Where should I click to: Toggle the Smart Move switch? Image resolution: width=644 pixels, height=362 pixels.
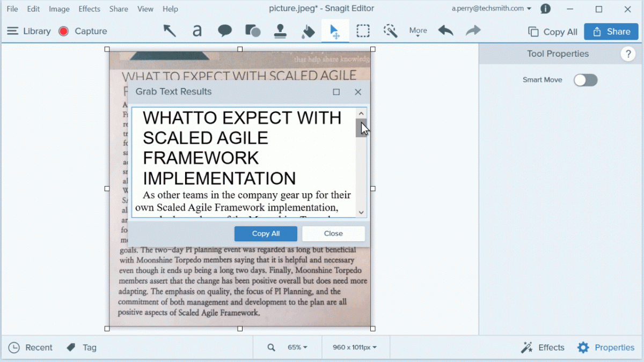(x=586, y=80)
